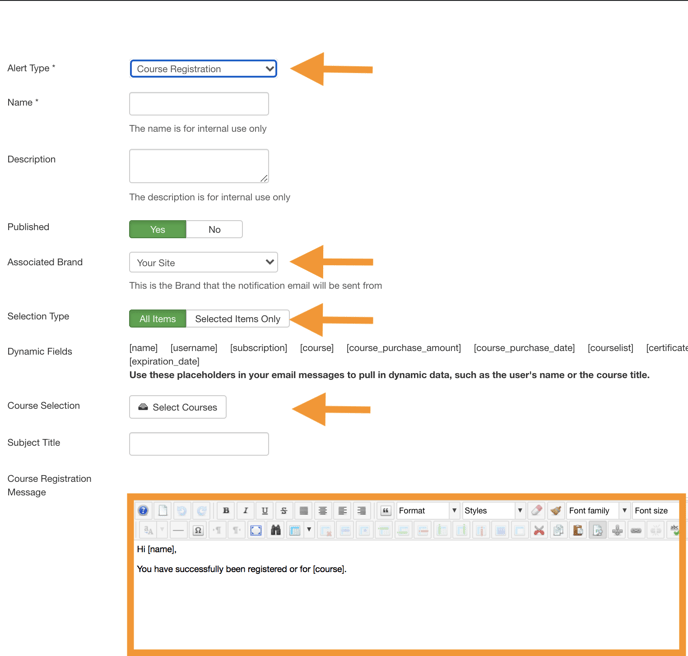Image resolution: width=688 pixels, height=656 pixels.
Task: Choose All Items selection type
Action: [x=158, y=319]
